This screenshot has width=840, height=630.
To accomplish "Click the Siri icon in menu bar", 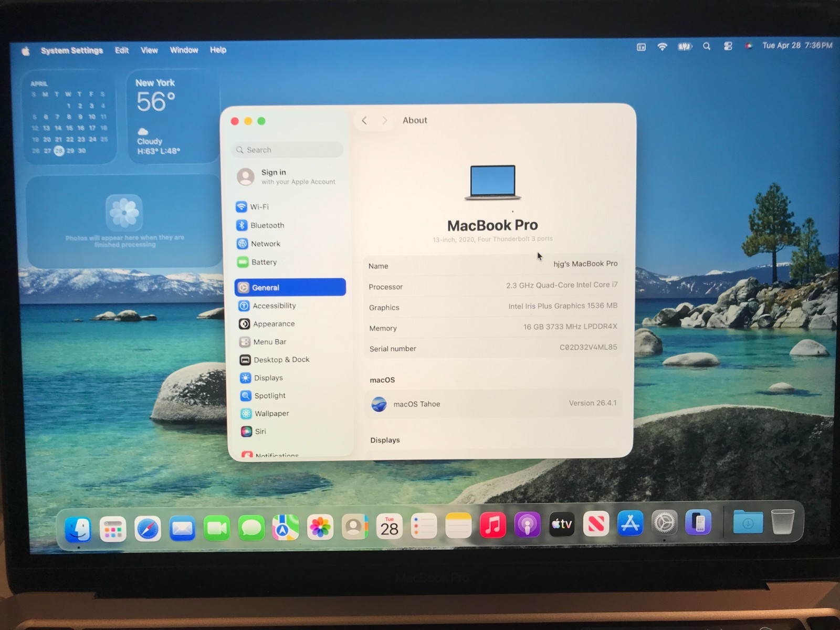I will [x=748, y=46].
